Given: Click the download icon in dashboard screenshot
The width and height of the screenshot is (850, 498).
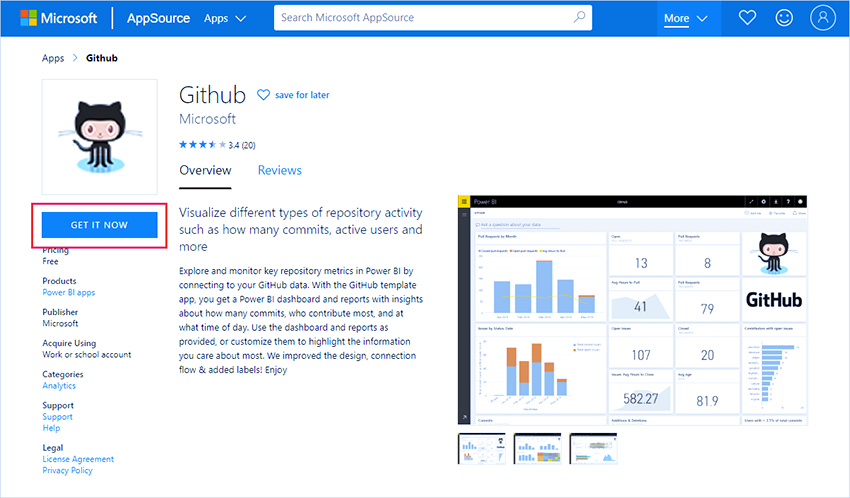Looking at the screenshot, I should pyautogui.click(x=776, y=202).
